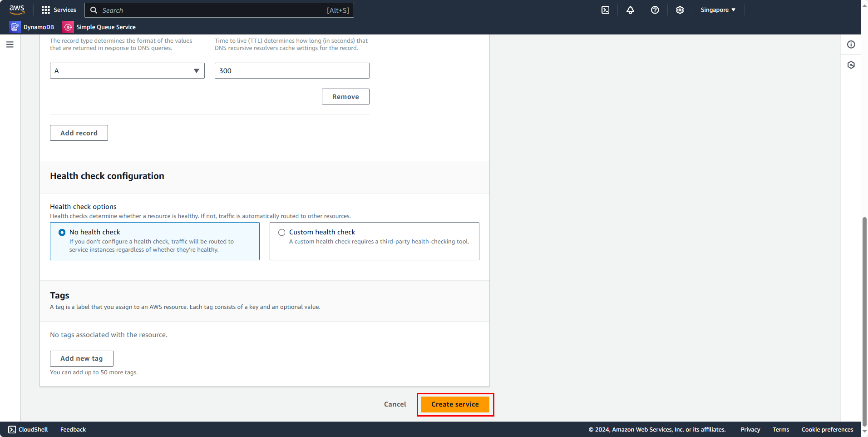The image size is (868, 437).
Task: Click the CloudShell icon in the footer
Action: (x=12, y=429)
